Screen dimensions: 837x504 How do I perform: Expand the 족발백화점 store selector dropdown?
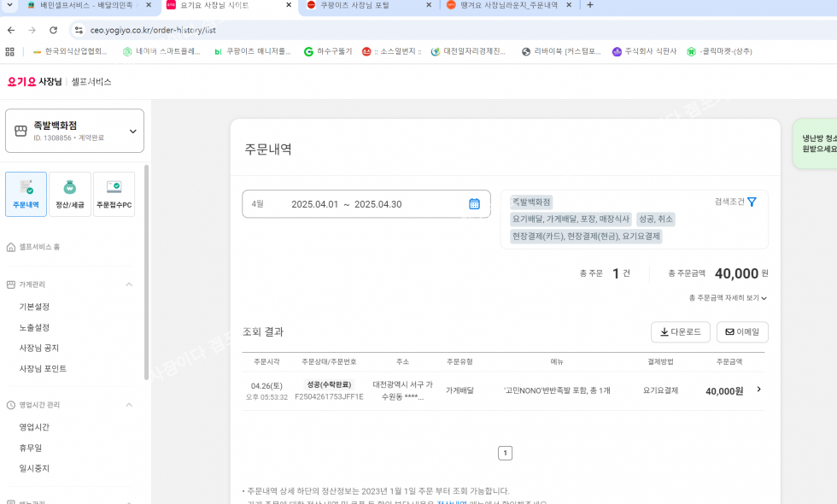tap(132, 131)
